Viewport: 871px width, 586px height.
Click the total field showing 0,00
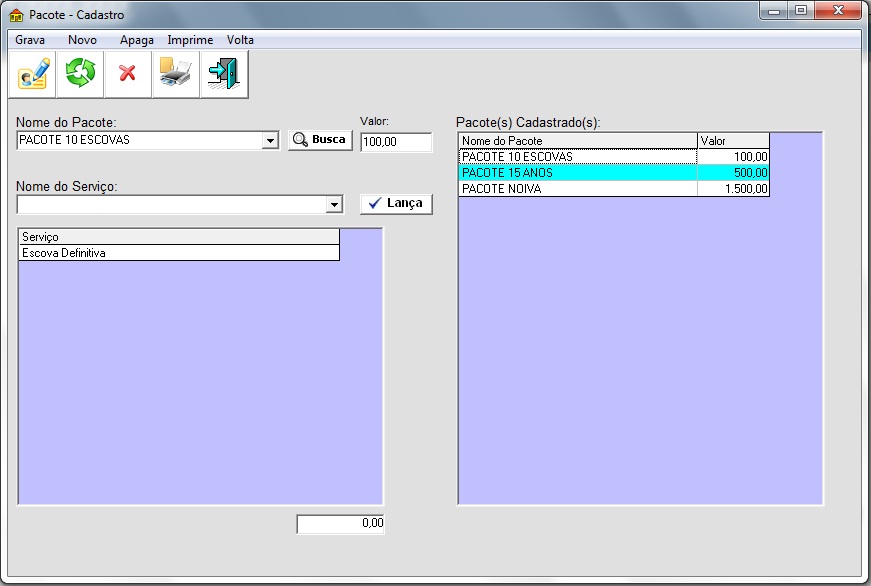tap(340, 524)
